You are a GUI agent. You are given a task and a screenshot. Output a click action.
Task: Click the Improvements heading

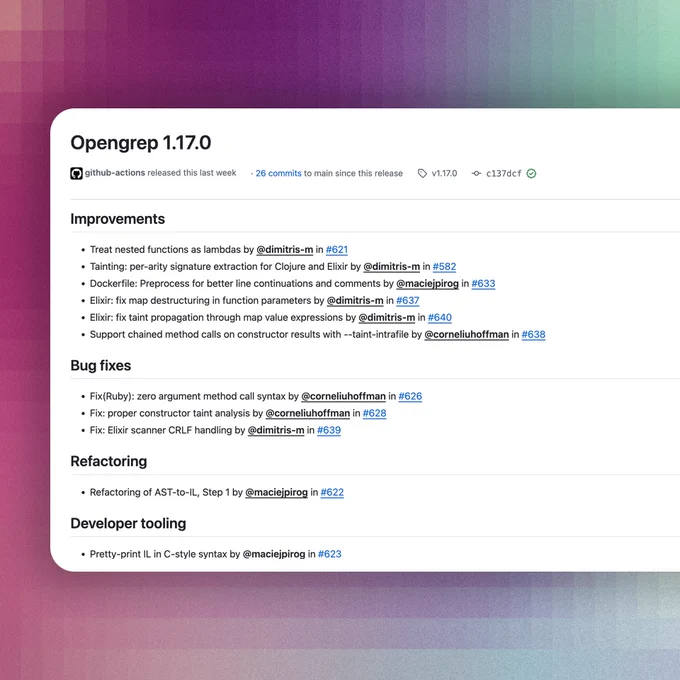coord(118,219)
